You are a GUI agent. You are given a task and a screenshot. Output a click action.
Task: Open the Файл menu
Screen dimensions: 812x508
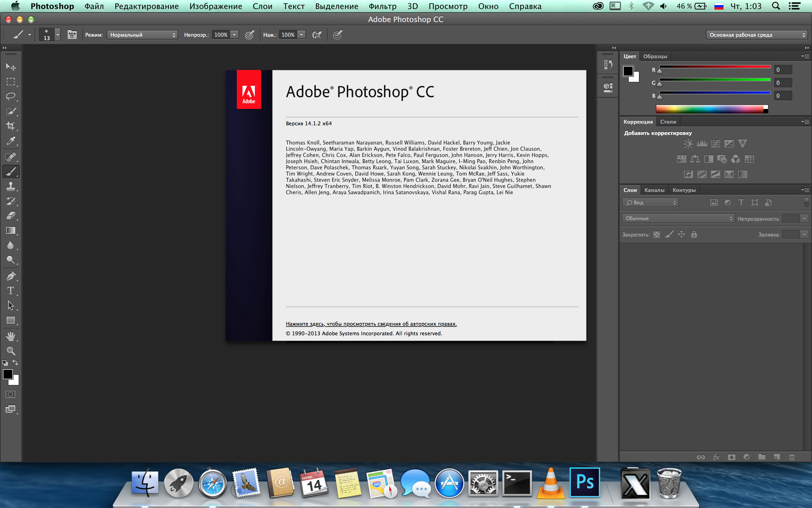click(x=94, y=6)
